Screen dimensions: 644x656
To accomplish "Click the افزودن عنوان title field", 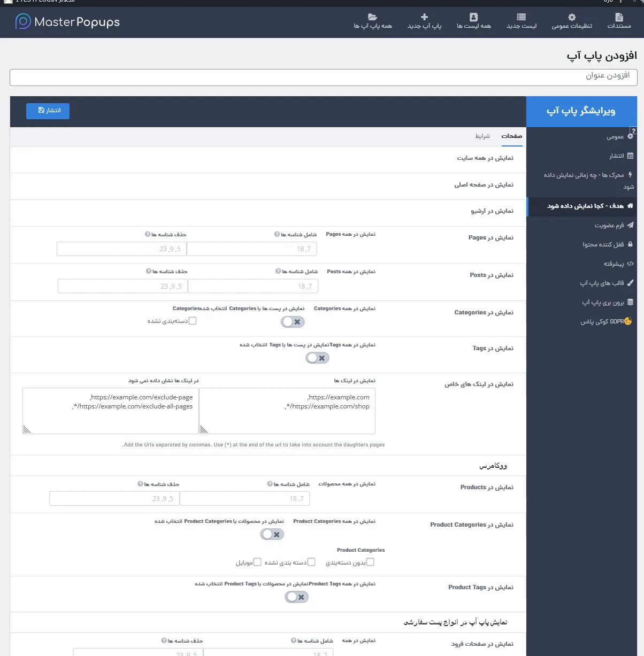I will (x=324, y=77).
